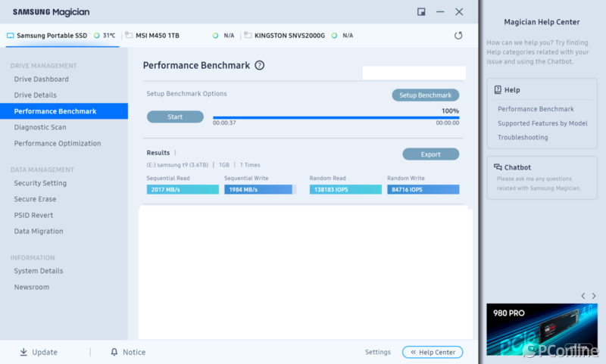Open Drive Dashboard in the sidebar
This screenshot has height=364, width=606.
pyautogui.click(x=41, y=79)
